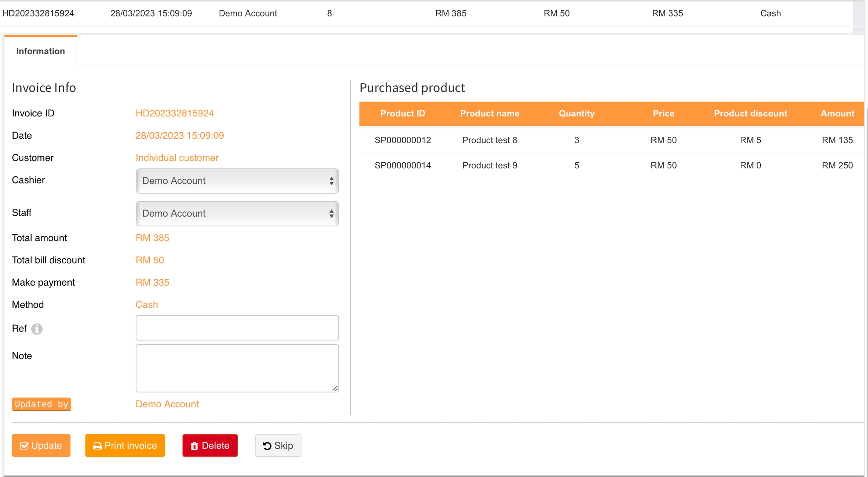Click the Product discount column header
868x477 pixels.
[x=750, y=113]
